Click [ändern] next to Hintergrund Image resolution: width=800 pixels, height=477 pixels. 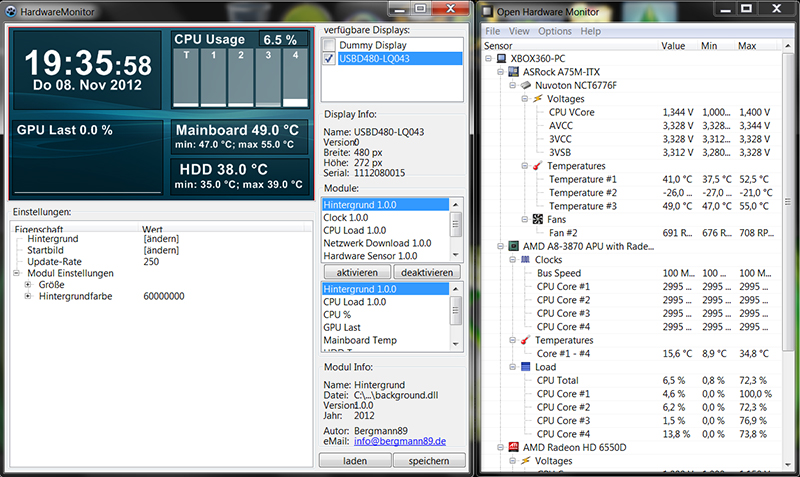click(x=161, y=239)
